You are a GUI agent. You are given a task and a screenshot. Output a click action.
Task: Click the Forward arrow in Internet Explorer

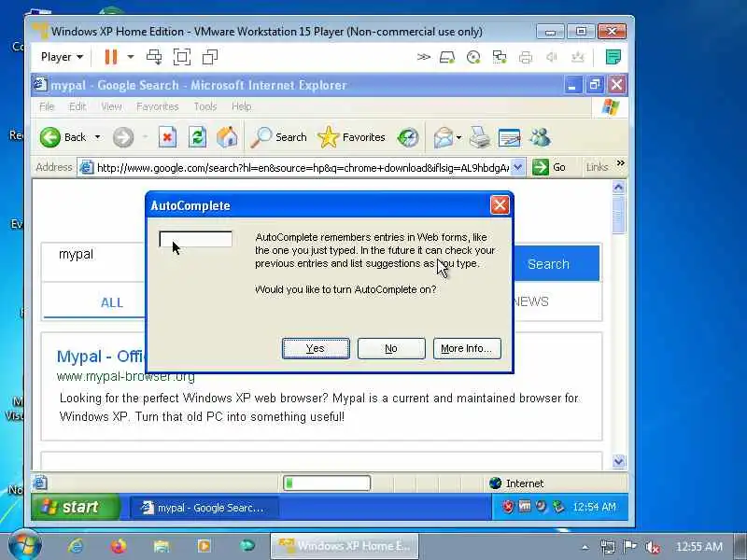[x=123, y=137]
